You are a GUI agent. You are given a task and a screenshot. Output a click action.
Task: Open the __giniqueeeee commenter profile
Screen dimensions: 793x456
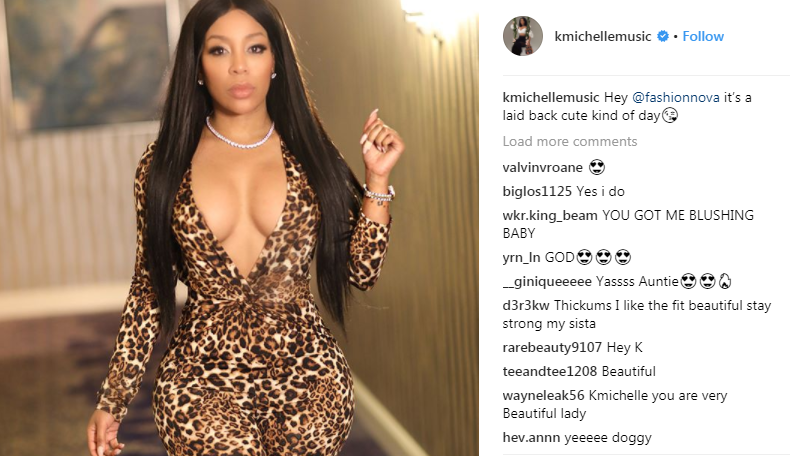(x=547, y=282)
